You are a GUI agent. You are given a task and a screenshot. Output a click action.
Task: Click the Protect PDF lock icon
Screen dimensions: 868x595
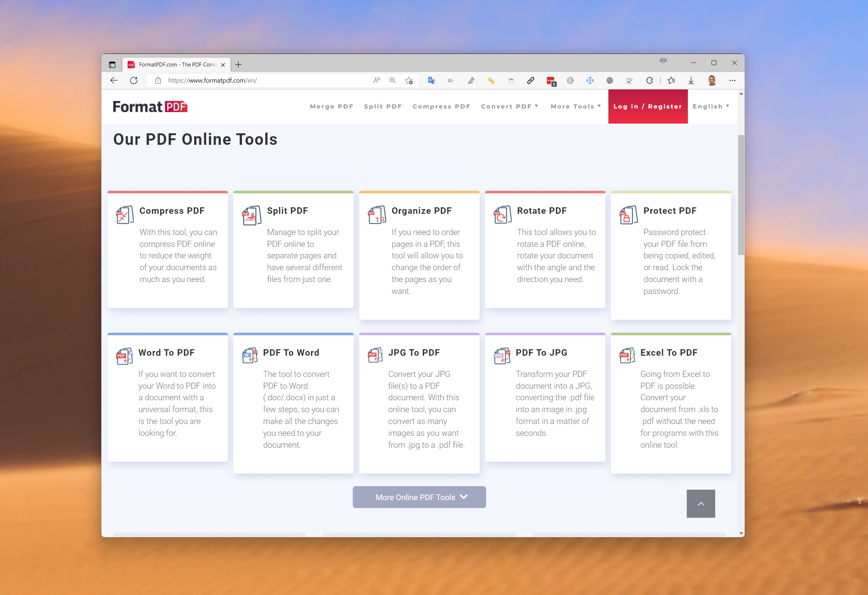(628, 215)
